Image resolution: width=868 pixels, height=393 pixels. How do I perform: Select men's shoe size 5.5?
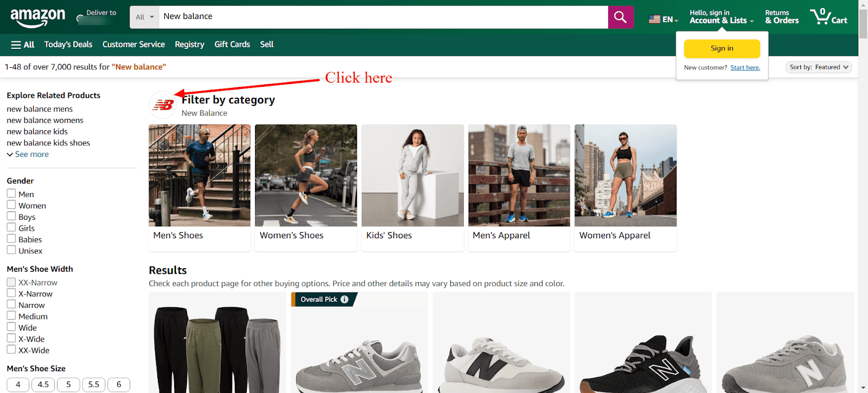click(x=94, y=384)
